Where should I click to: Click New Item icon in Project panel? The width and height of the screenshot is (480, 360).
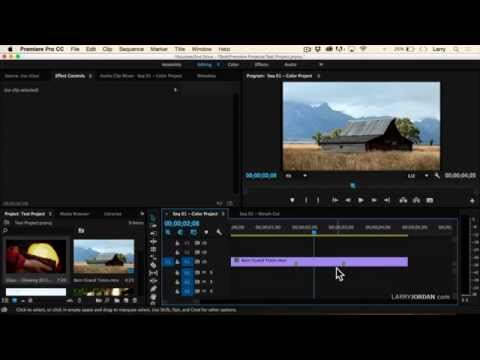(126, 300)
